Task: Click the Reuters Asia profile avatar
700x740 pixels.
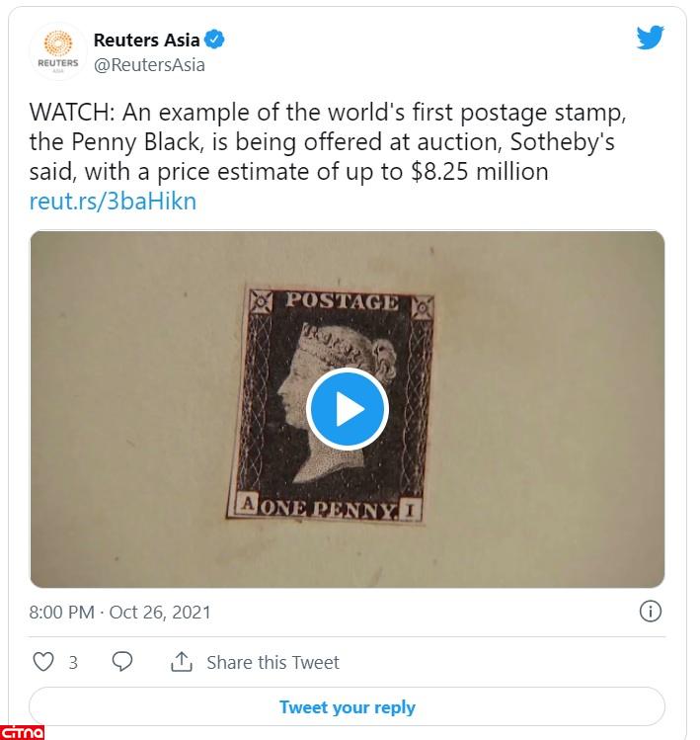Action: [58, 51]
